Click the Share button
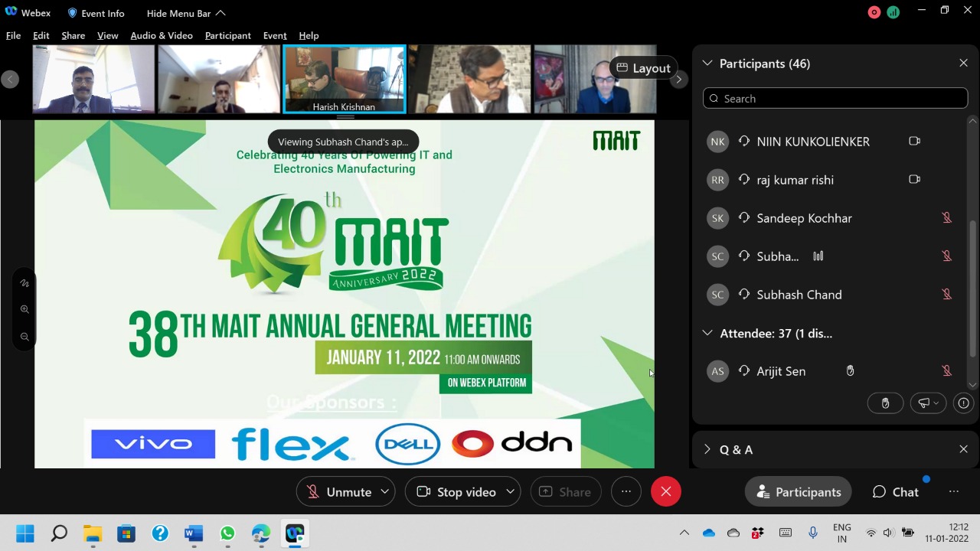This screenshot has height=551, width=980. [x=565, y=491]
